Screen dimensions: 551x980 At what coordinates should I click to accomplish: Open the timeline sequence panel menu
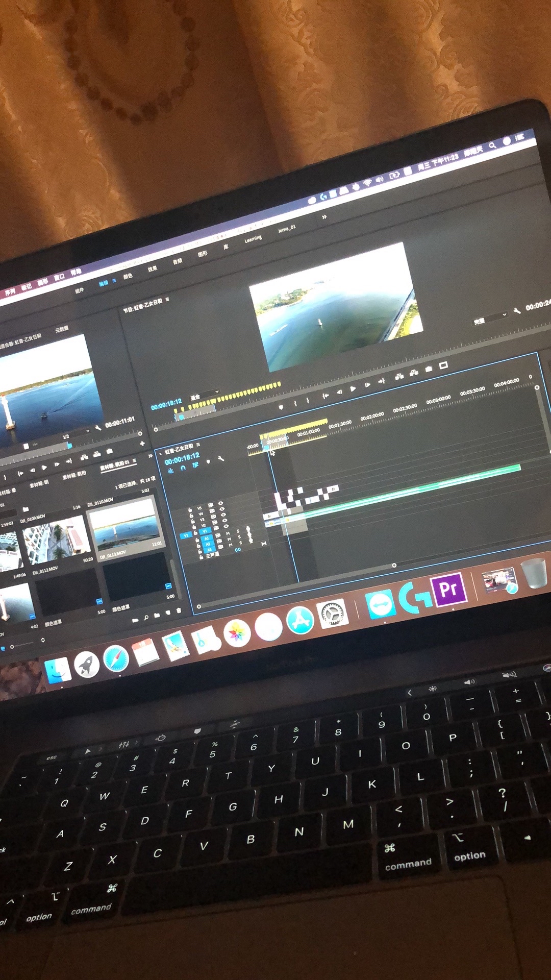(x=198, y=445)
